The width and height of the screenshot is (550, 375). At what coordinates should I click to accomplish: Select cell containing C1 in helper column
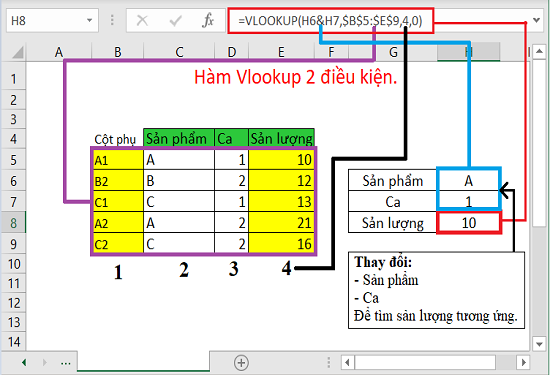click(x=119, y=202)
